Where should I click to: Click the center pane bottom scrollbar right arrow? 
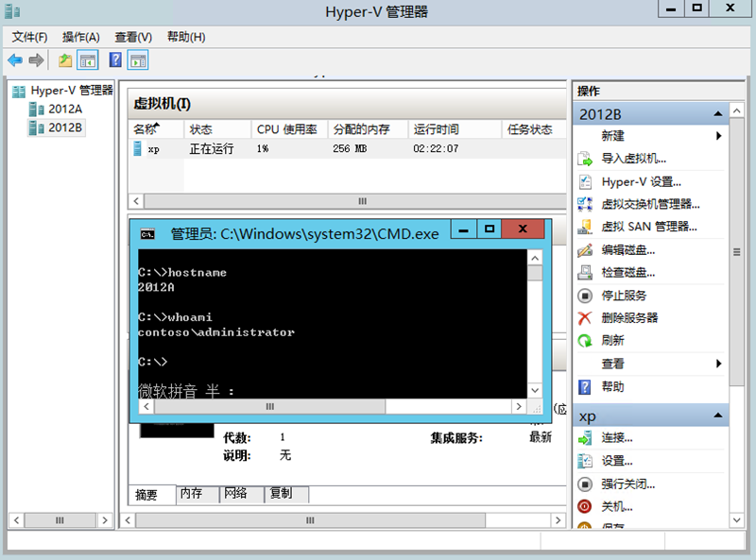[x=558, y=520]
